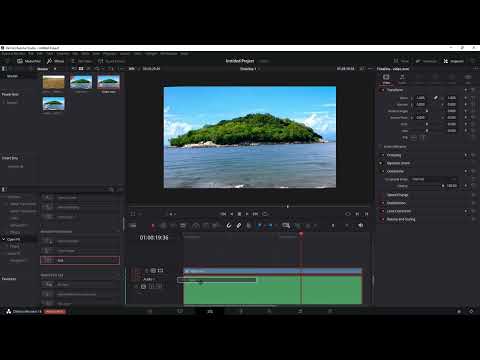
Task: Select OpenFX category in effects sidebar
Action: click(x=14, y=239)
